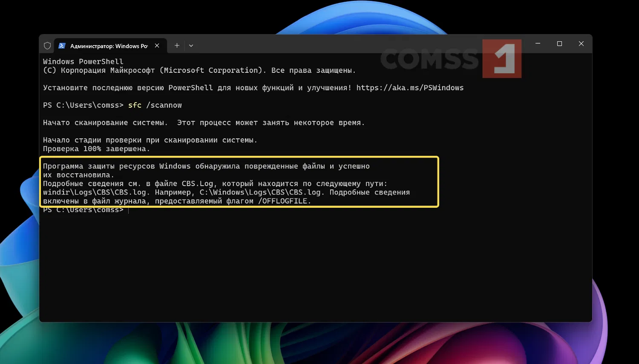
Task: Click the Microsoft Corporation copyright line
Action: point(199,70)
